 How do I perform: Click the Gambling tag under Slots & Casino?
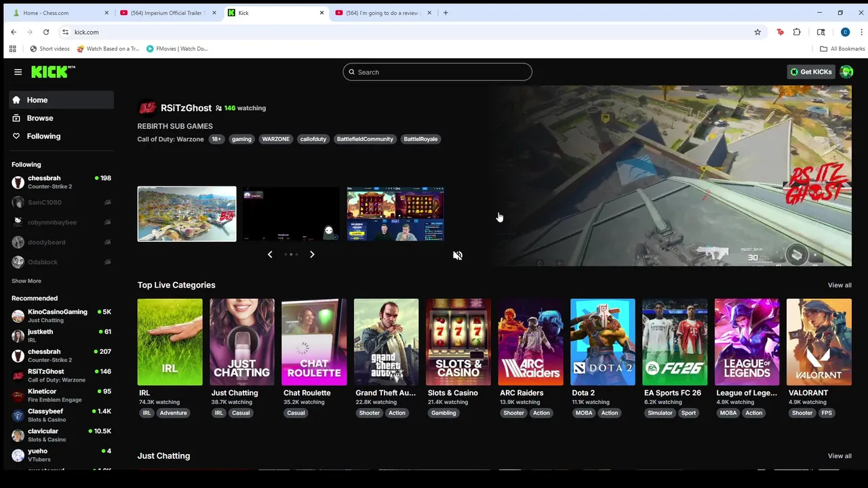[443, 413]
